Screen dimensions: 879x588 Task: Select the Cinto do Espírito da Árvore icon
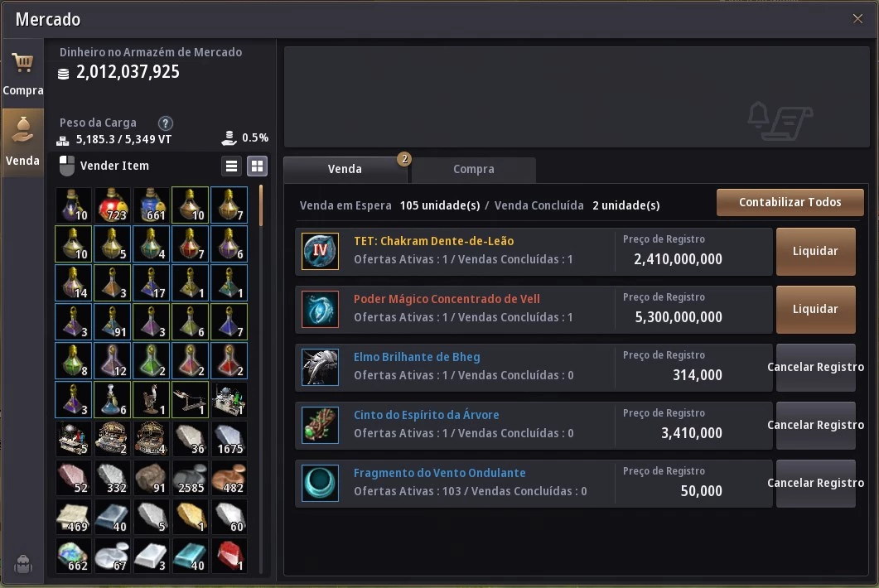[x=320, y=425]
